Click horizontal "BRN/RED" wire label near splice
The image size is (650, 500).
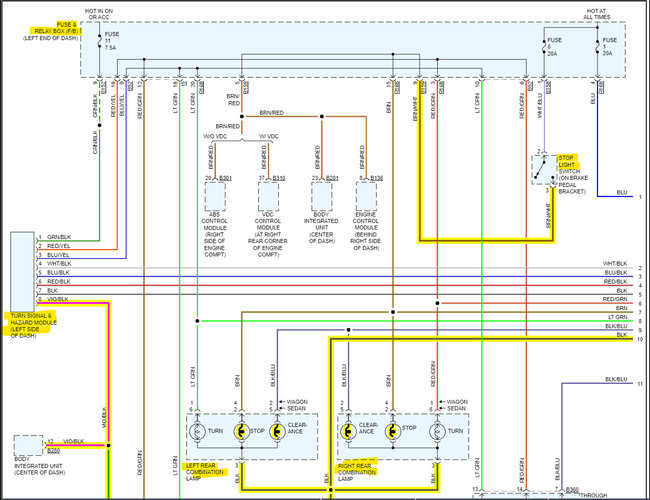272,113
